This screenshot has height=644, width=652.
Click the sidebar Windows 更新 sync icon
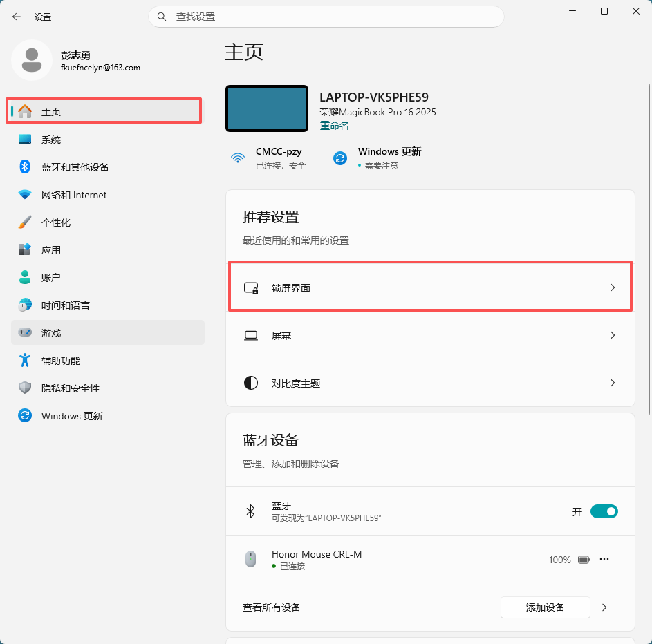(25, 415)
